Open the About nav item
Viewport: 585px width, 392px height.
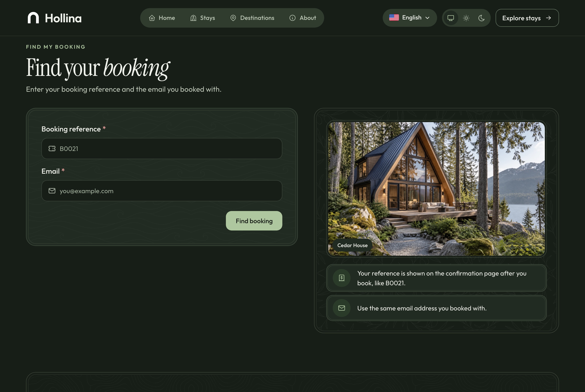[x=303, y=18]
